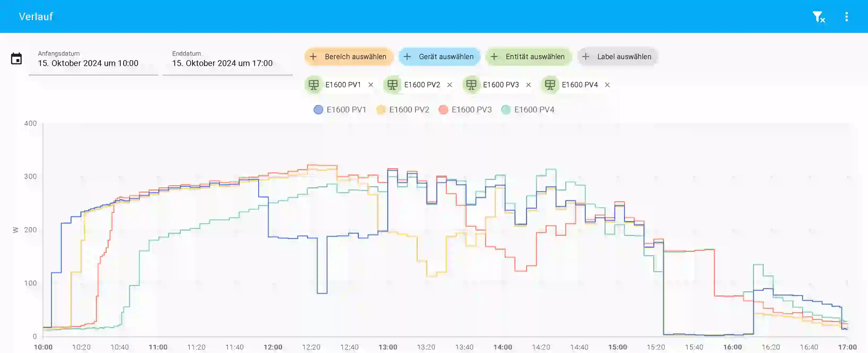Clear all history filters with the funnel icon
Image resolution: width=868 pixels, height=353 pixels.
point(818,16)
